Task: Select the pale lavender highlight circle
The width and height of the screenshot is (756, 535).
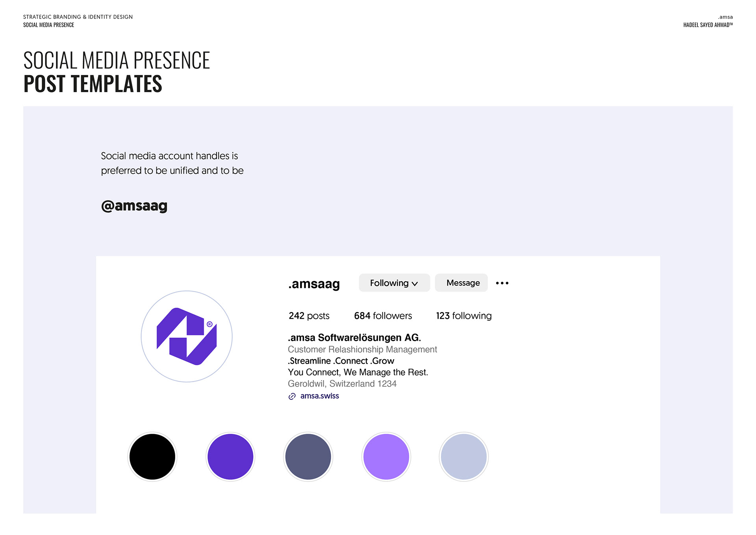Action: tap(464, 457)
